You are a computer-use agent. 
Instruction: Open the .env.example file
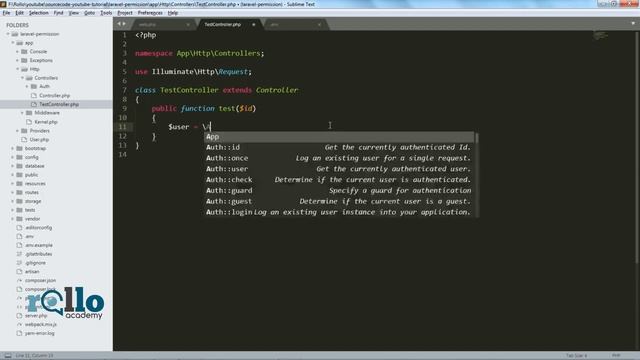pyautogui.click(x=39, y=245)
